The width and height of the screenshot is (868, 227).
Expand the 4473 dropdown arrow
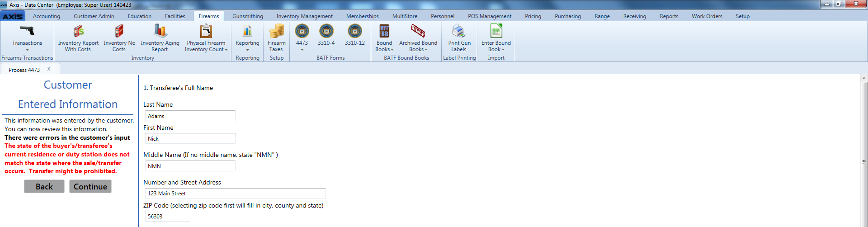(302, 50)
